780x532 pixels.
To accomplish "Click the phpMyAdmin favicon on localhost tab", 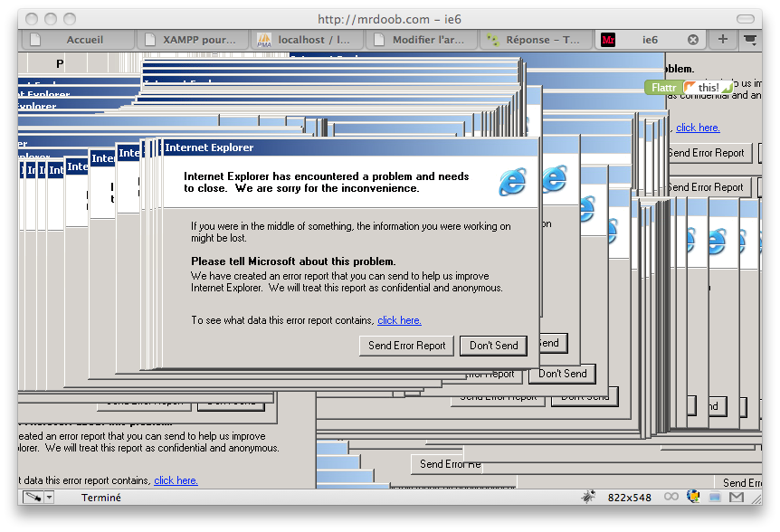I will (x=264, y=40).
